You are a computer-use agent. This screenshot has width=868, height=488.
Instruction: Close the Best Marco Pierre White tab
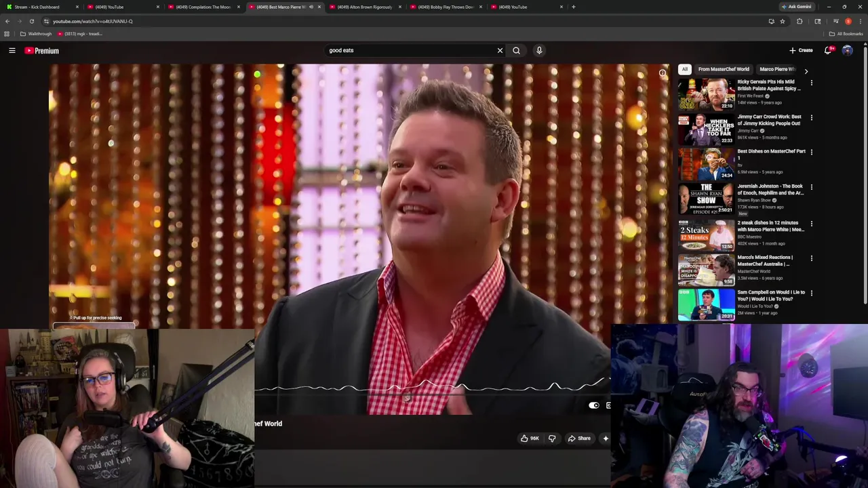pyautogui.click(x=319, y=7)
